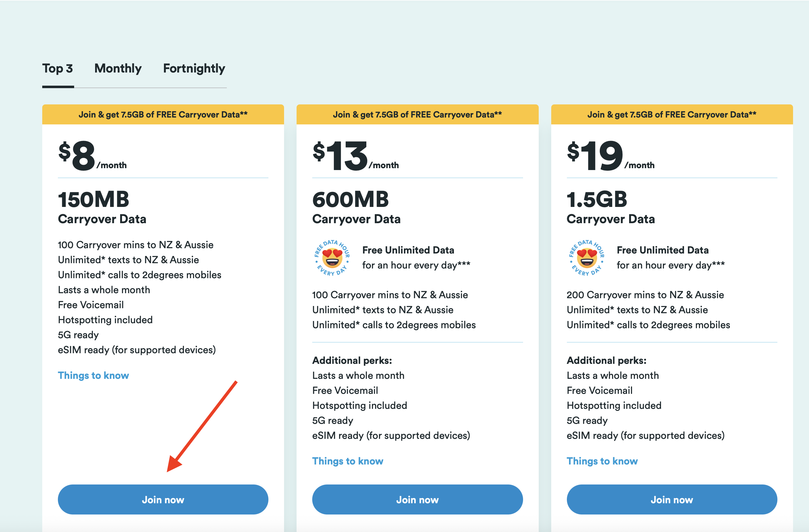
Task: Click the yellow Carryover Data banner above $13
Action: tap(417, 114)
